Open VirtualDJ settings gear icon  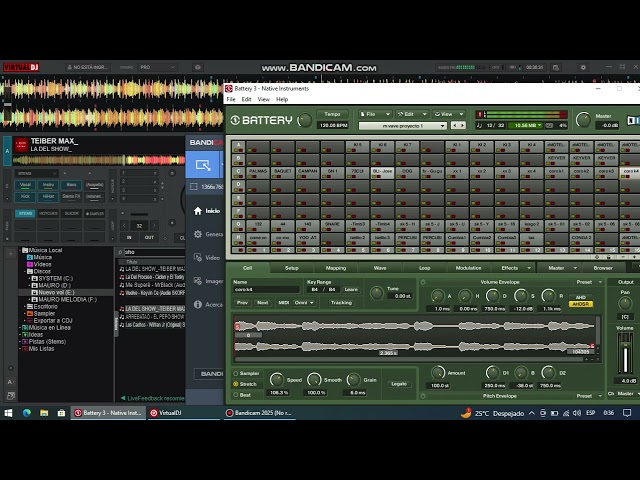[x=583, y=67]
